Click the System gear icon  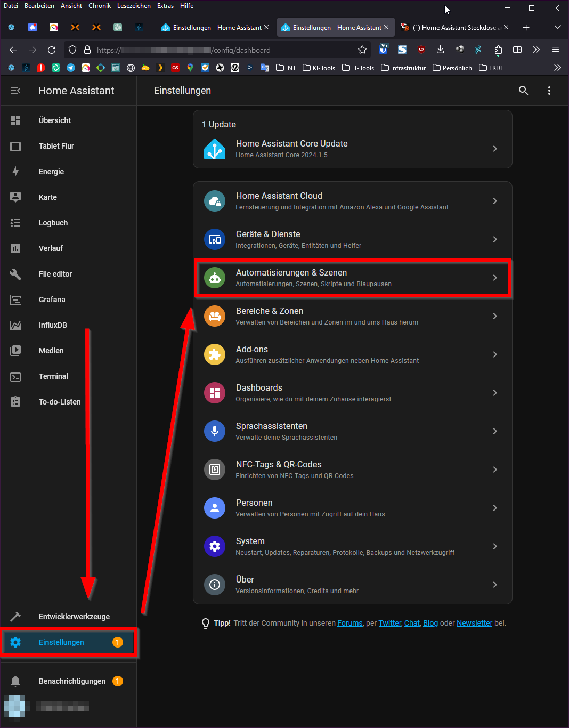[x=215, y=546]
